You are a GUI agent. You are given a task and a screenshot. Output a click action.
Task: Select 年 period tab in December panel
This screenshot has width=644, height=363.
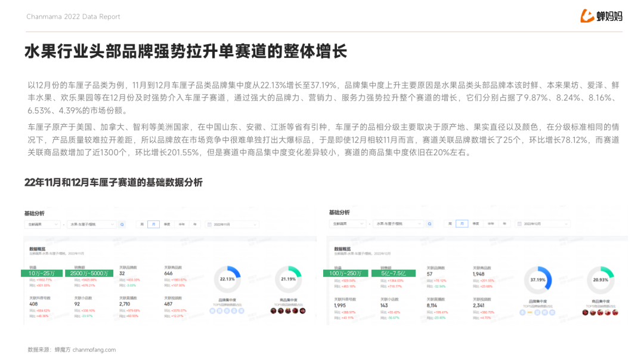tap(504, 224)
